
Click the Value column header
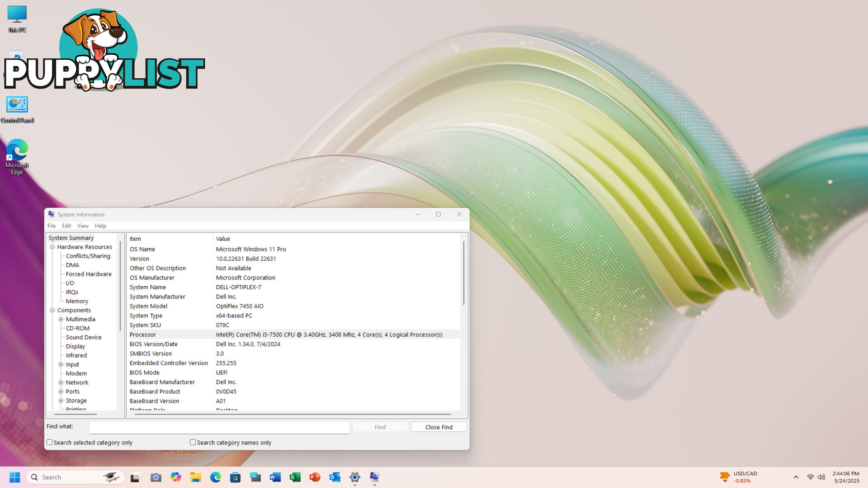(336, 239)
